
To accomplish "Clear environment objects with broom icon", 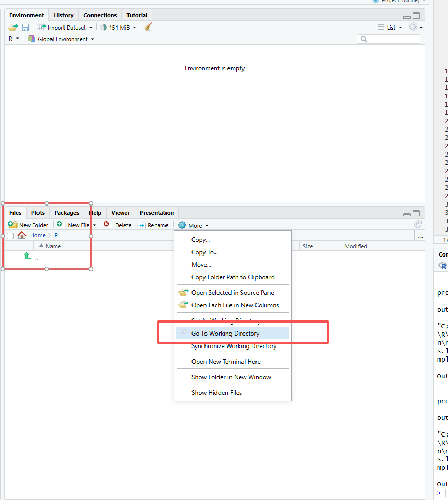I will point(148,27).
